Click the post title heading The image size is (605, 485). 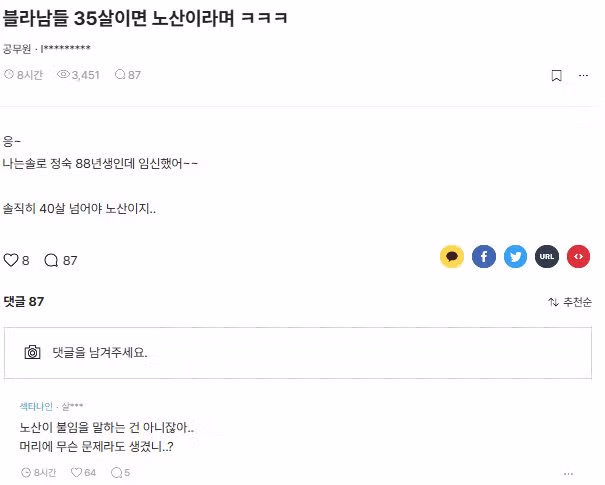click(140, 19)
